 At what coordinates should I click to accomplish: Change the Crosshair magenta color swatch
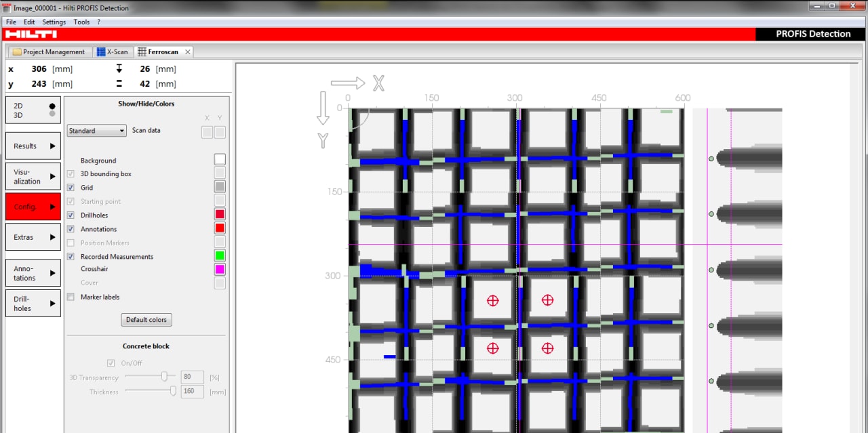(x=220, y=270)
